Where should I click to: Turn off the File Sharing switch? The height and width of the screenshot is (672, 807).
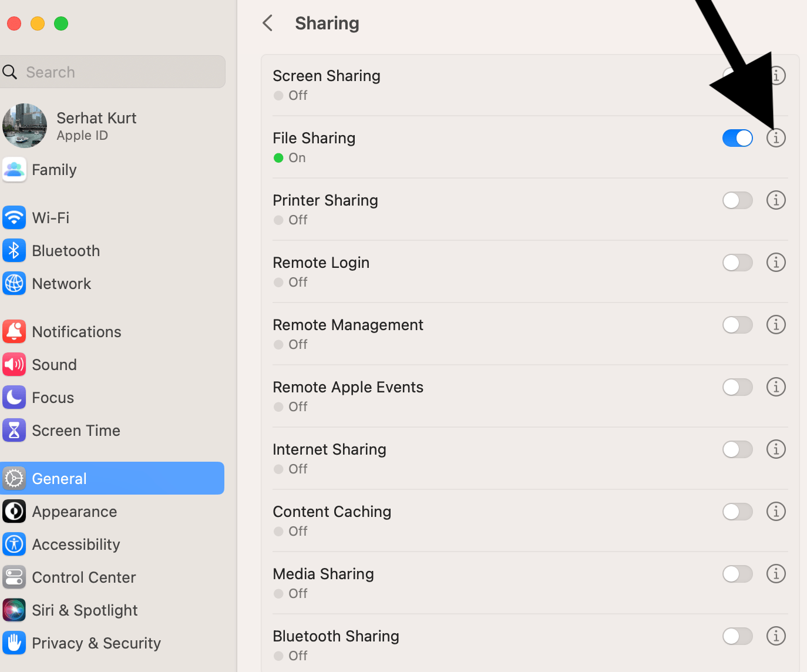(x=738, y=138)
